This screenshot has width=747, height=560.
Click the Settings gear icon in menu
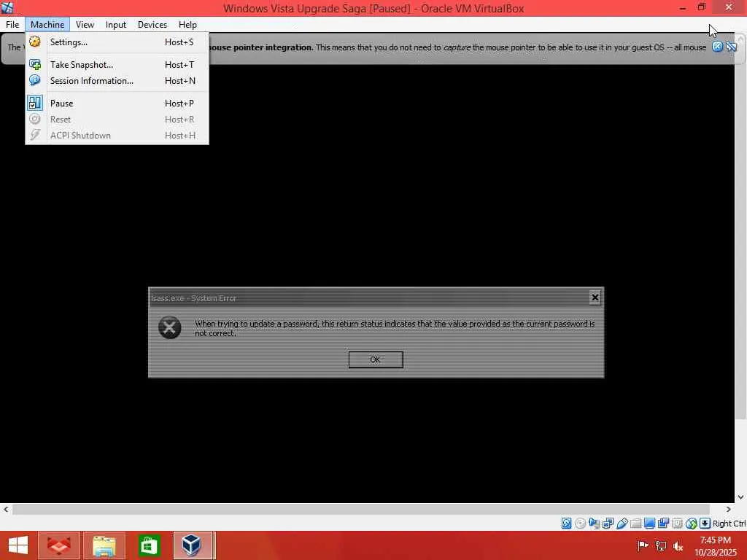(35, 42)
